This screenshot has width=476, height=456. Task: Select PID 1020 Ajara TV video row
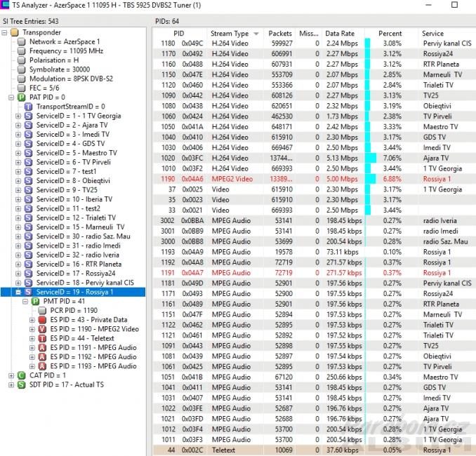click(315, 158)
